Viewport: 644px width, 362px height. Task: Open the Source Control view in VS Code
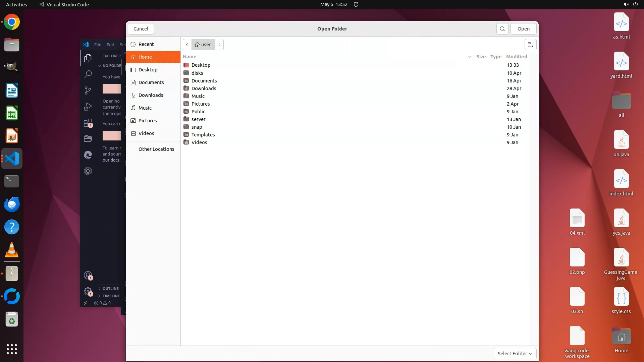click(x=88, y=90)
